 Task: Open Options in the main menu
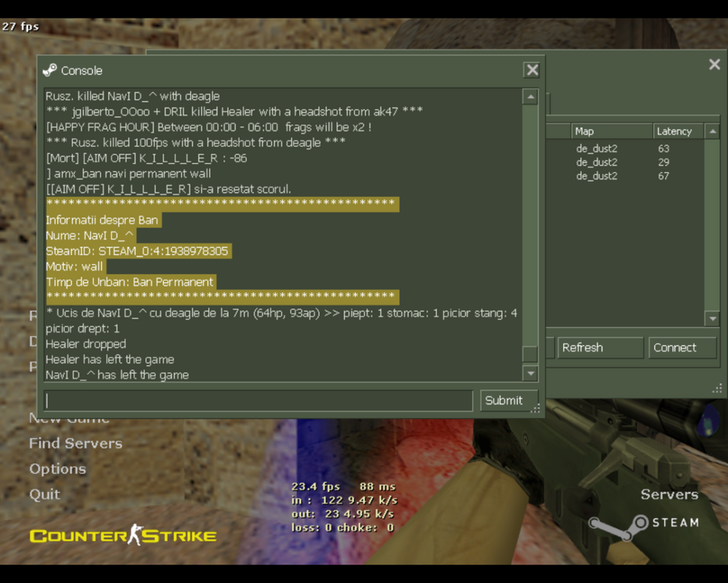point(57,469)
